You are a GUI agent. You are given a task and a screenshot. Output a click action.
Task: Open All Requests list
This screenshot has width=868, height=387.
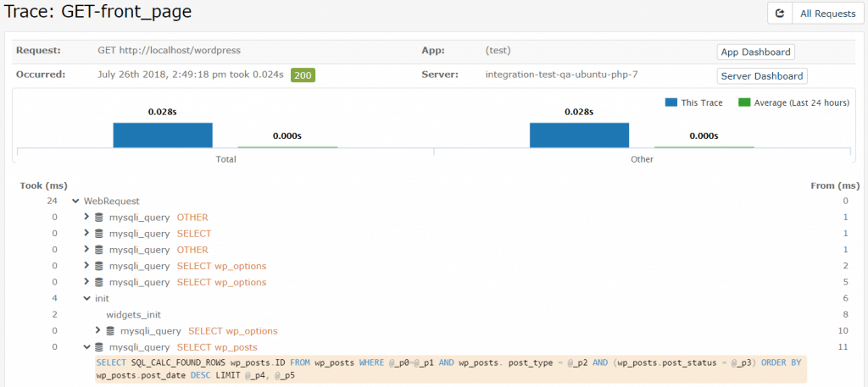[x=827, y=14]
